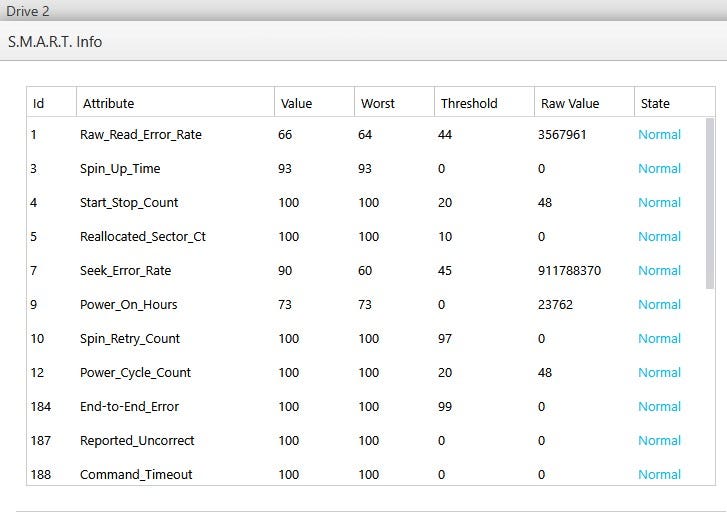This screenshot has width=727, height=517.
Task: Select the Spin_Up_Time attribute row
Action: (x=120, y=169)
